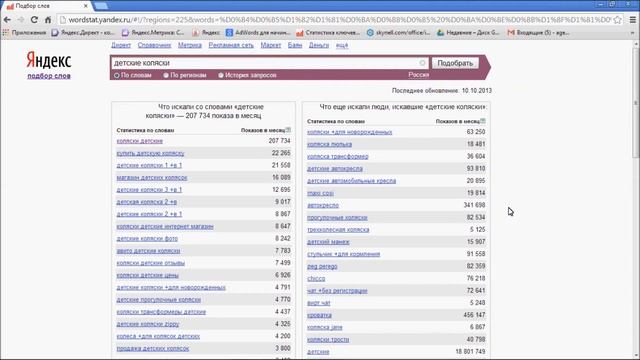Click the 341 698 count for автокресло

point(474,205)
